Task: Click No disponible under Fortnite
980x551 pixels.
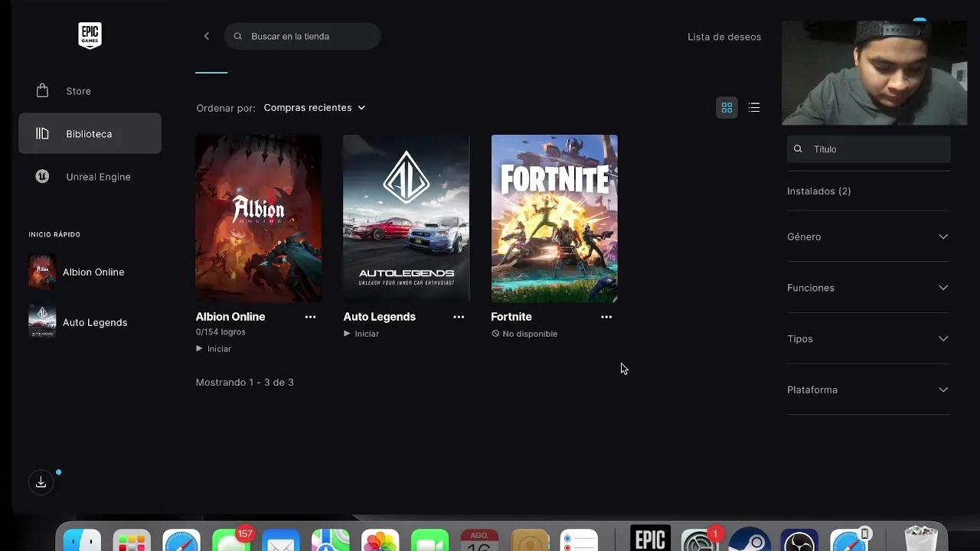Action: click(524, 334)
